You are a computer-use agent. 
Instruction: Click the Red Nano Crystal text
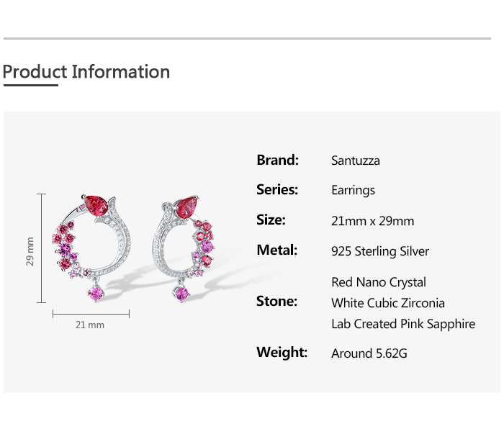[x=378, y=282]
